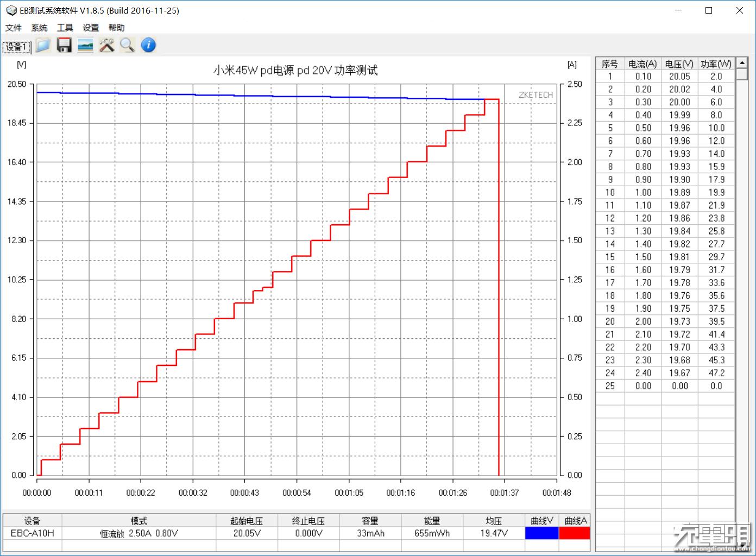This screenshot has width=756, height=556.
Task: Click the floppy disk save icon
Action: [x=64, y=45]
